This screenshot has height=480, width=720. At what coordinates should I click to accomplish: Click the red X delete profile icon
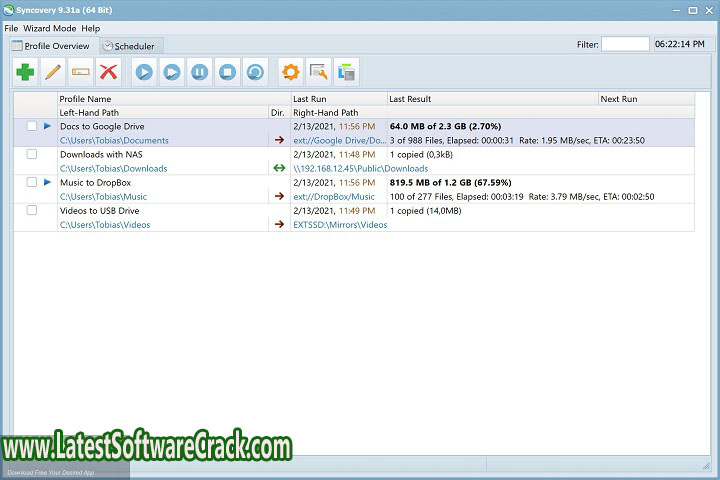(109, 72)
